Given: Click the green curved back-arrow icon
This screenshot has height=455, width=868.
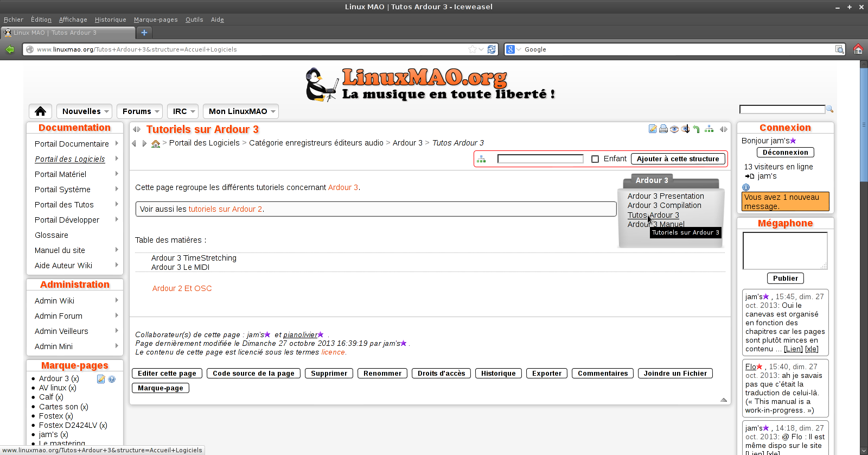Looking at the screenshot, I should pyautogui.click(x=697, y=129).
